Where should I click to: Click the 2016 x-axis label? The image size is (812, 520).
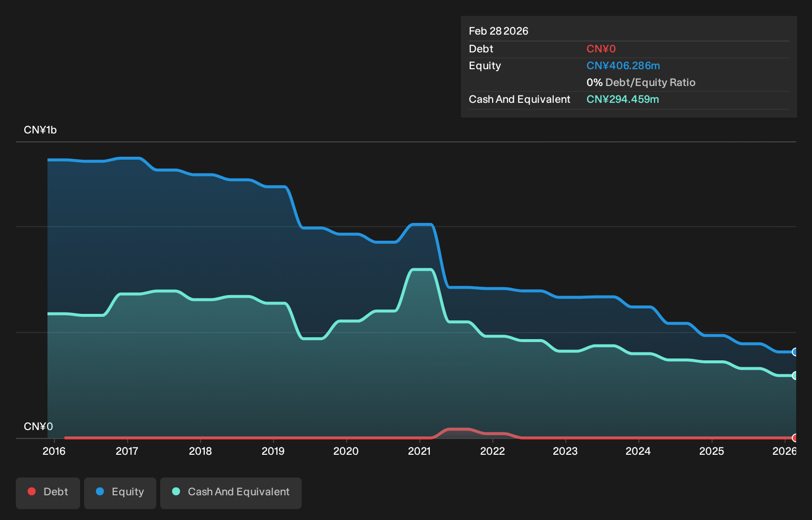pyautogui.click(x=54, y=451)
